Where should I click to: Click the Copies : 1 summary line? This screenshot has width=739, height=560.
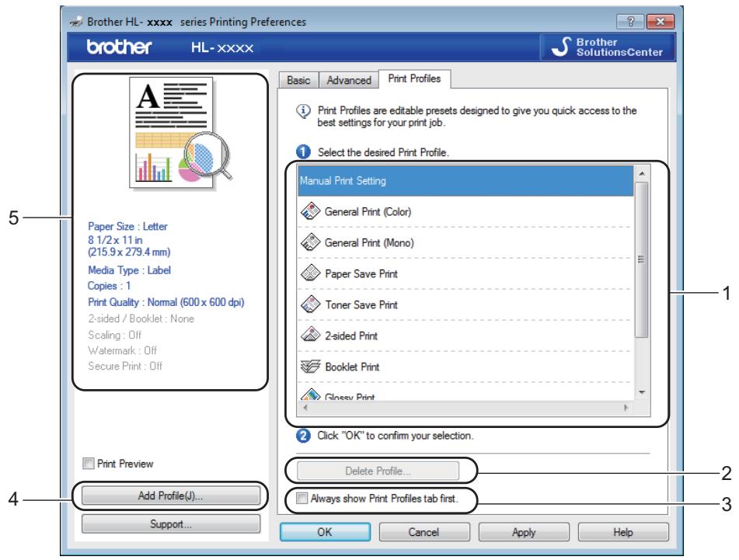pyautogui.click(x=109, y=286)
